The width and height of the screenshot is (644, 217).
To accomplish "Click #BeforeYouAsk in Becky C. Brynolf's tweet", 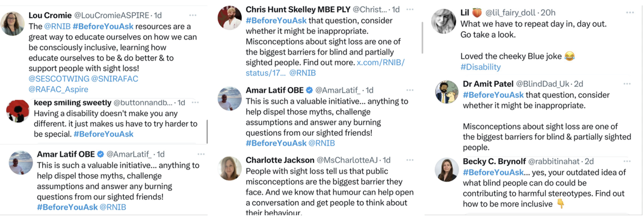I will click(493, 172).
